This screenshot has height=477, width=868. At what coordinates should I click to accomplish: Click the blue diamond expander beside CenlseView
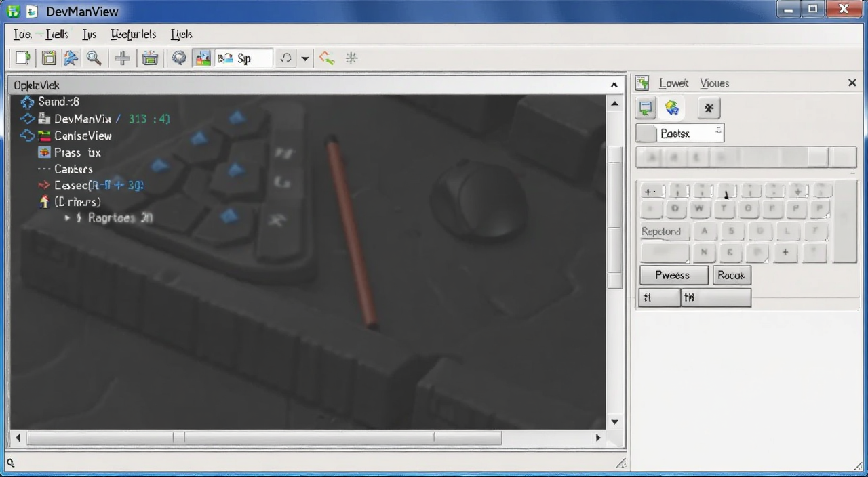click(x=27, y=136)
